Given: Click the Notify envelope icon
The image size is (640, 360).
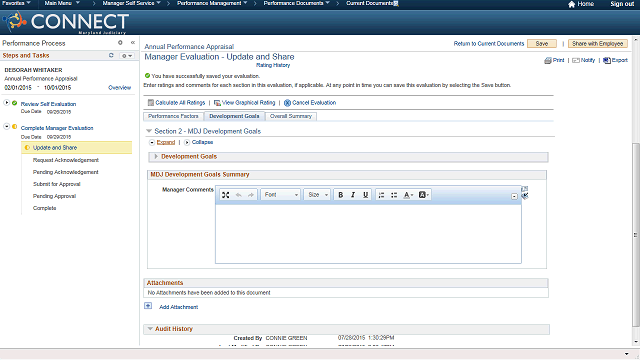Looking at the screenshot, I should [576, 60].
